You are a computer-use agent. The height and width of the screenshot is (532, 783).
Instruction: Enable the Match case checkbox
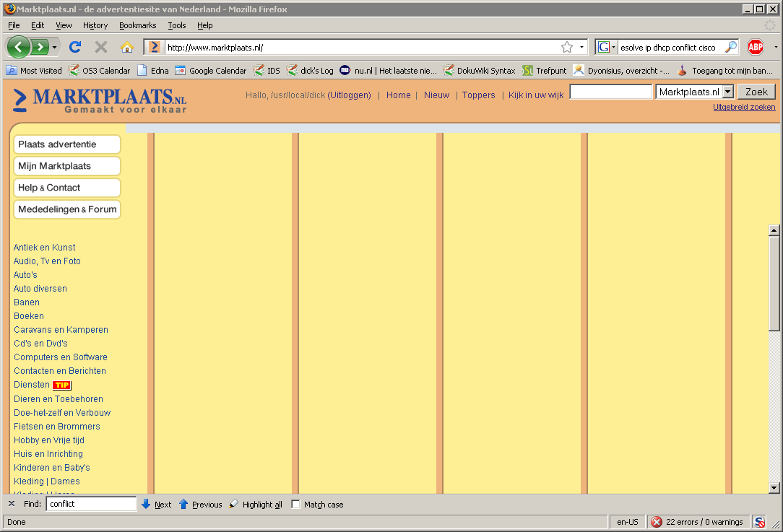295,505
